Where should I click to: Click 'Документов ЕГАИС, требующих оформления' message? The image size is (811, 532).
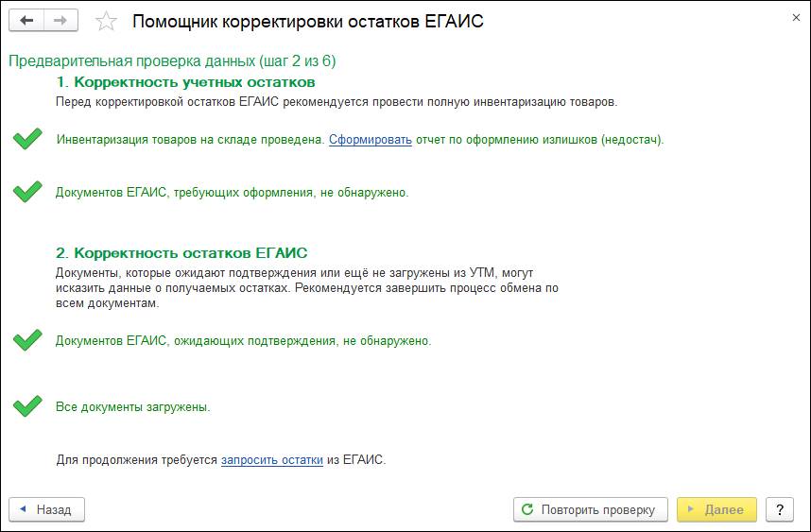coord(233,193)
